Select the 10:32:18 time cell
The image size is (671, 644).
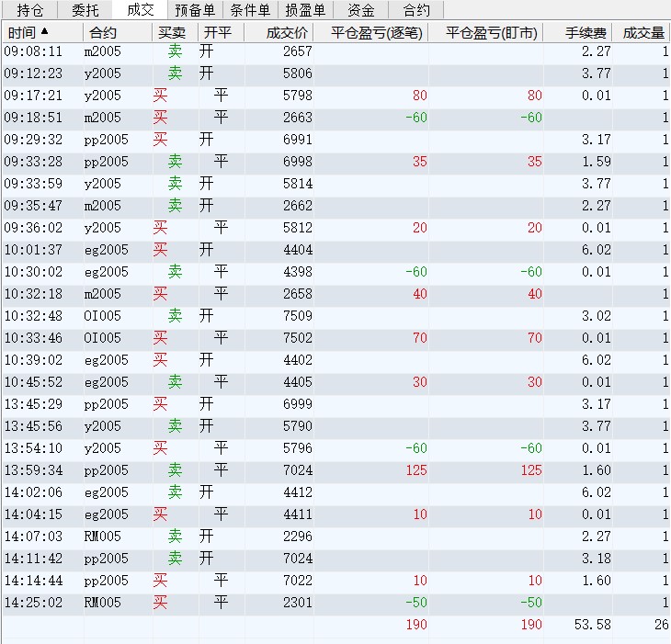tap(33, 294)
